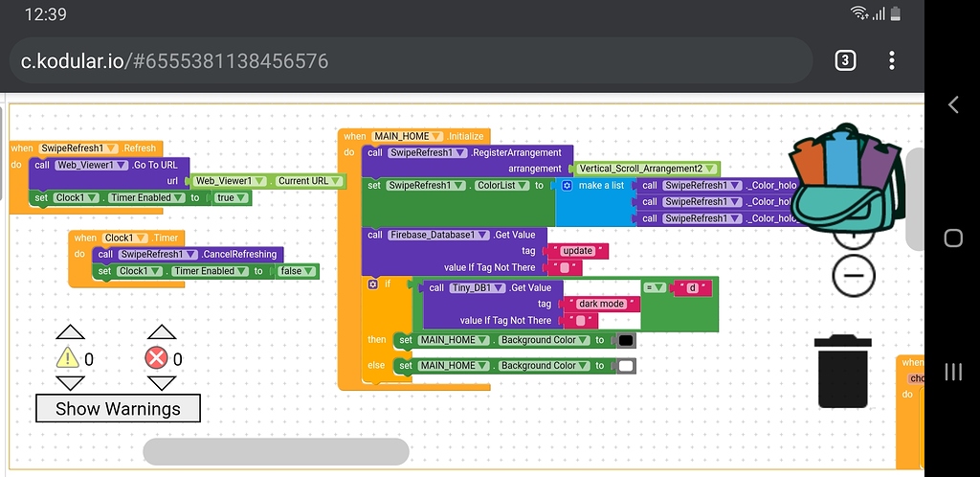Click the gear icon on the if block
980x477 pixels.
(x=373, y=284)
